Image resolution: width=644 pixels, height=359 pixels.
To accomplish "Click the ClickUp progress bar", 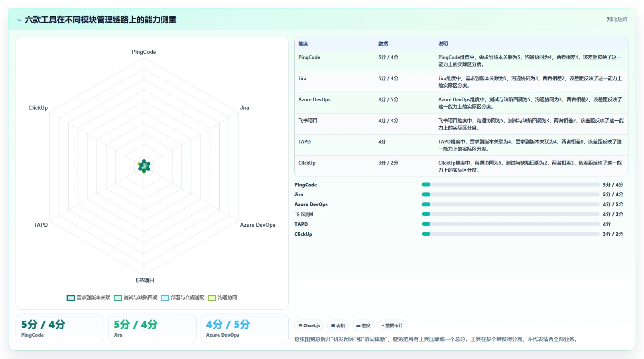I will tap(511, 234).
